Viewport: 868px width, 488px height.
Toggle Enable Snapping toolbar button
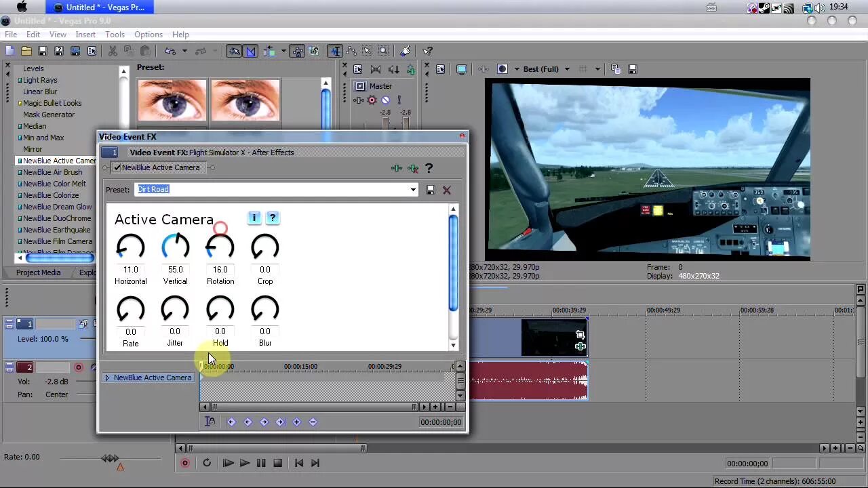[x=234, y=51]
